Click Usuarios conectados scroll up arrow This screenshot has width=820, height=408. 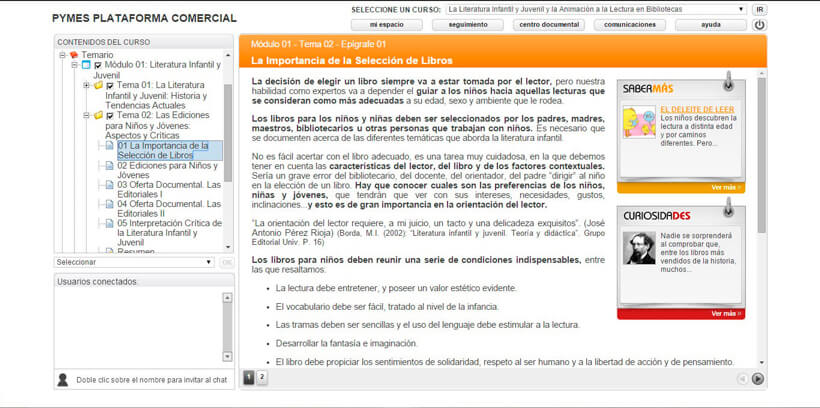(227, 298)
